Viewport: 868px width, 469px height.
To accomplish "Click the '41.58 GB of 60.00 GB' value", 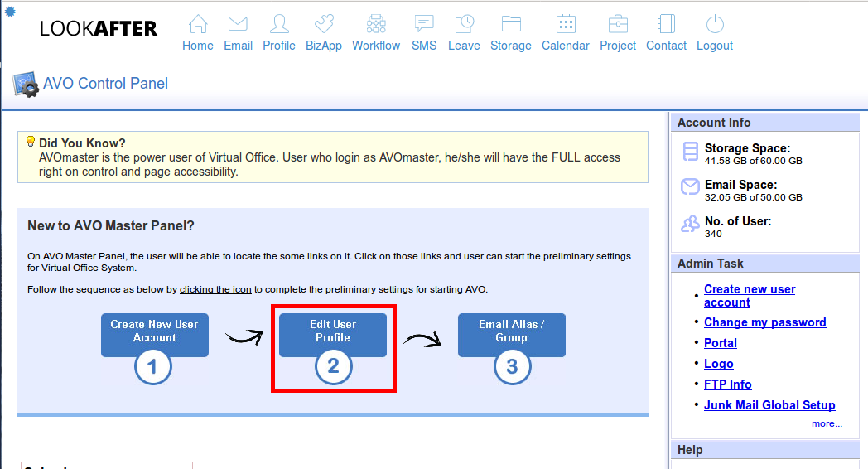I will tap(754, 161).
